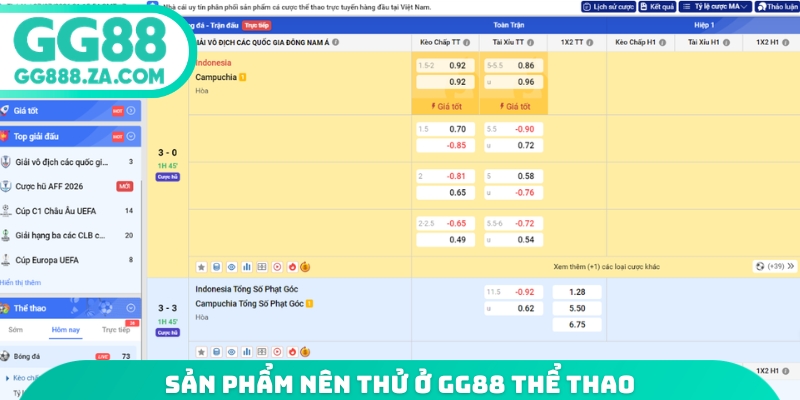Pick handicap odds -0.85

point(445,145)
